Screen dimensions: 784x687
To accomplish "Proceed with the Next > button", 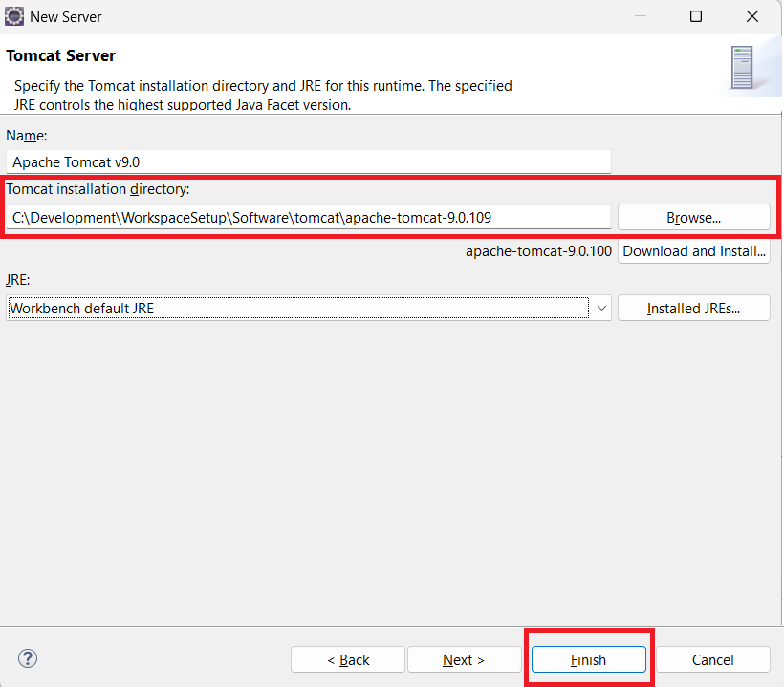I will tap(464, 659).
